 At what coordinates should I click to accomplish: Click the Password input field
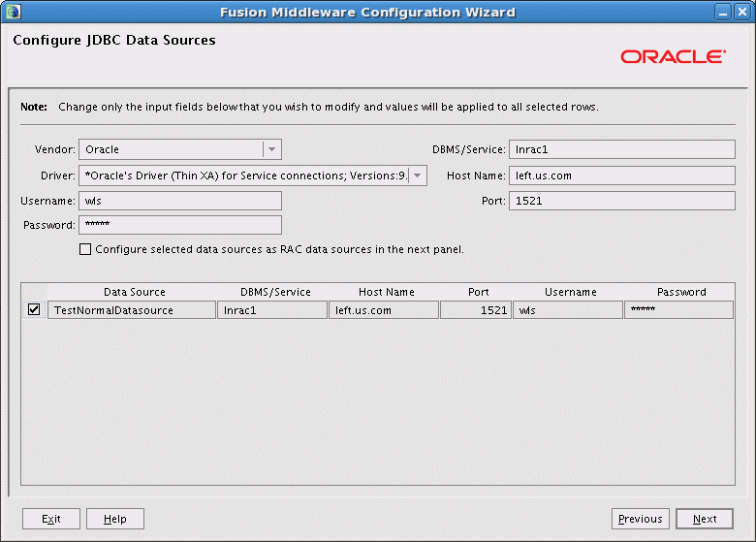pyautogui.click(x=180, y=225)
